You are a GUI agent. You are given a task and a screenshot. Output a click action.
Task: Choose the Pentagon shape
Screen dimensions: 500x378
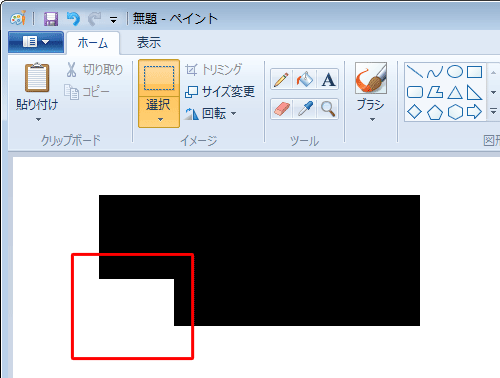pos(435,112)
